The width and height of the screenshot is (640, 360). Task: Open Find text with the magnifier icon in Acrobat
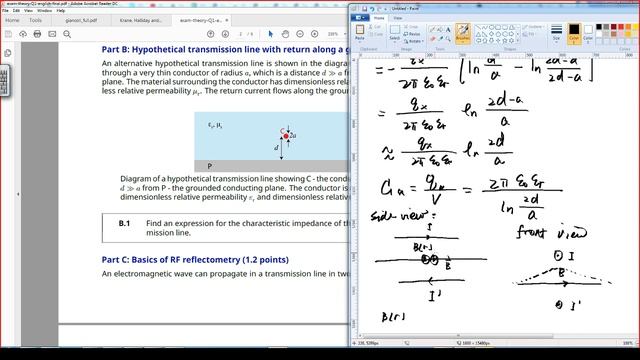click(67, 34)
